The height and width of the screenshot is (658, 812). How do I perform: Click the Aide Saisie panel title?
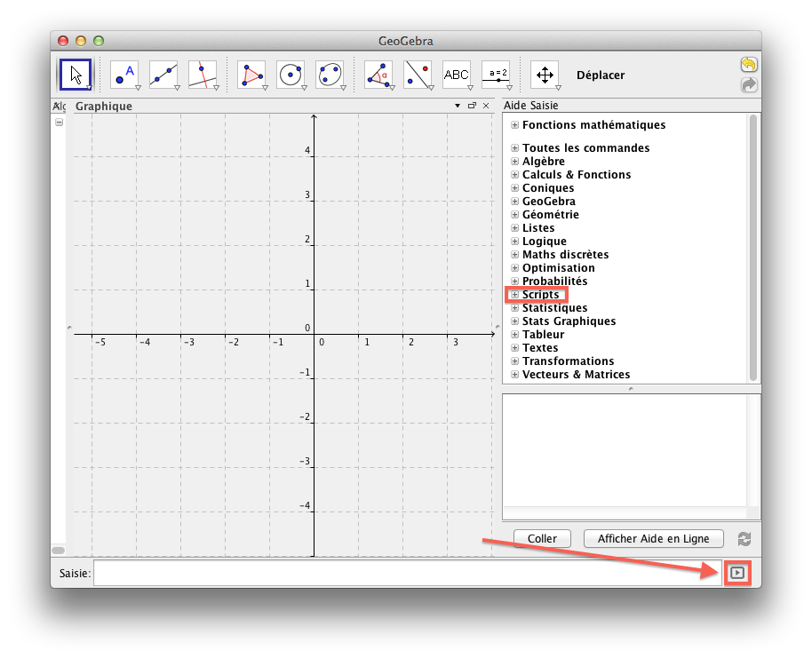(x=530, y=106)
